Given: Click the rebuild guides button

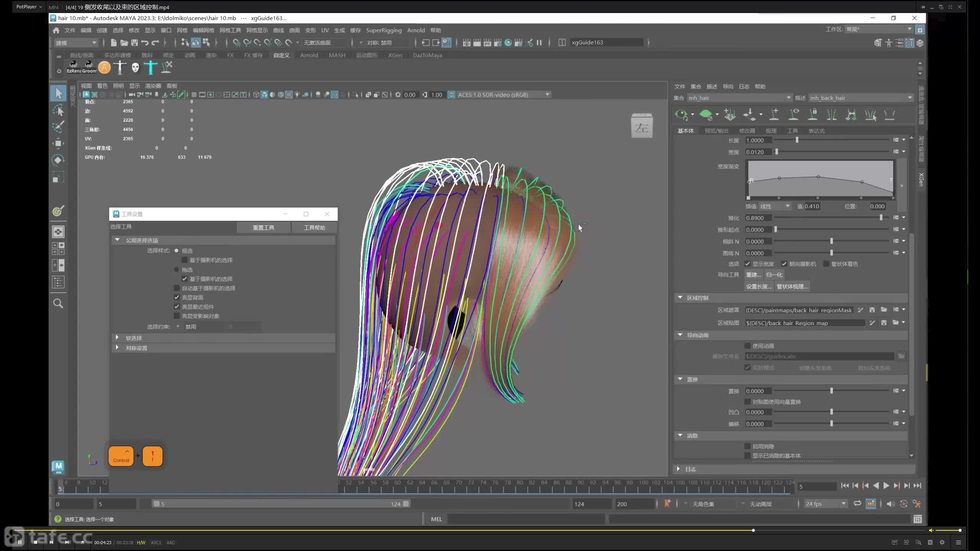Looking at the screenshot, I should 753,275.
